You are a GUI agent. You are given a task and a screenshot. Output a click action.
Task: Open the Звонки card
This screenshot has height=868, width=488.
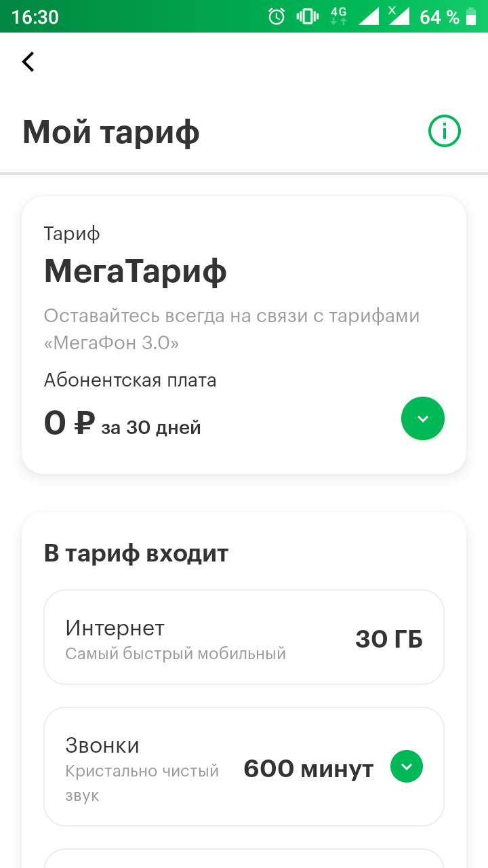click(244, 767)
